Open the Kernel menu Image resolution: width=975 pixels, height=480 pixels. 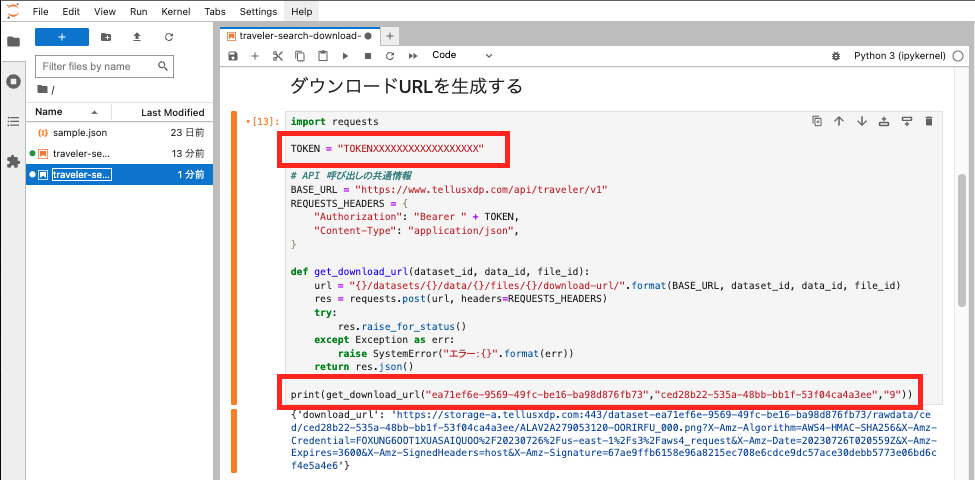pyautogui.click(x=176, y=11)
